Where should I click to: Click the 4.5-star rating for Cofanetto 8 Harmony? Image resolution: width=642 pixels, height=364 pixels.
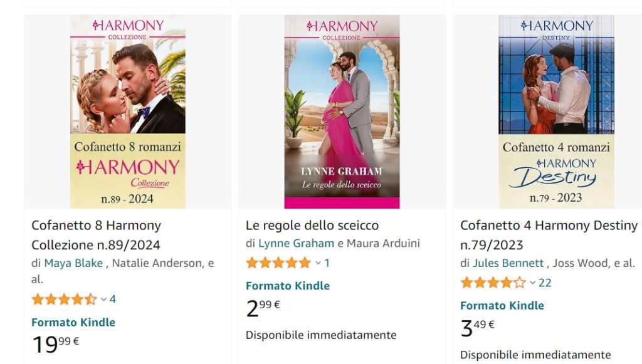[65, 299]
